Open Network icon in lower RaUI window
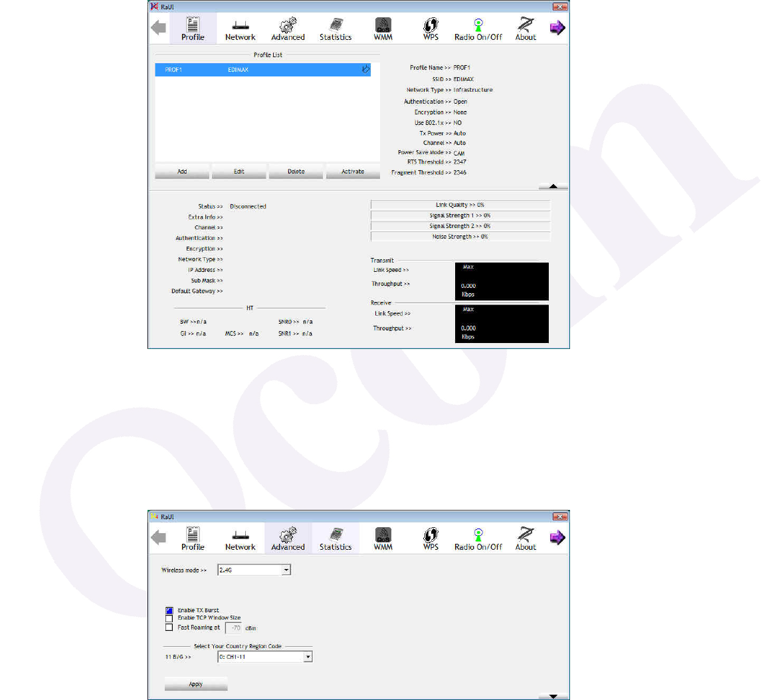The width and height of the screenshot is (784, 700). (240, 538)
